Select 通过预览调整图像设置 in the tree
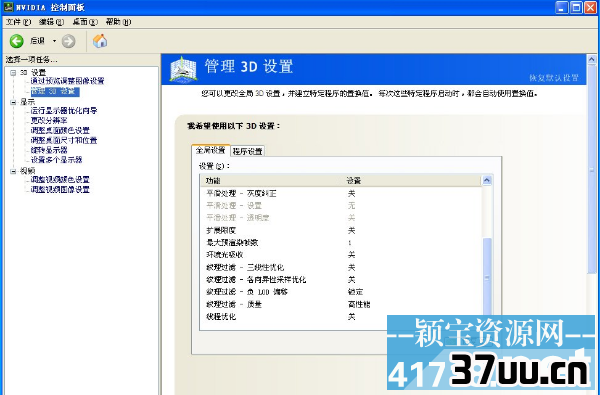 click(x=67, y=81)
